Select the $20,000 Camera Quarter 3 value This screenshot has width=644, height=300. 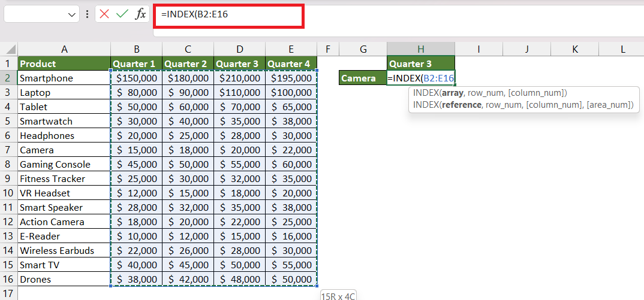pos(239,150)
